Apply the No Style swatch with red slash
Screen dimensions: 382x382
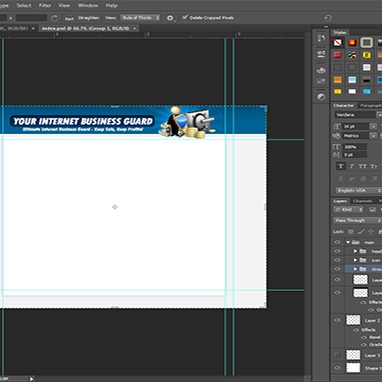(x=338, y=42)
